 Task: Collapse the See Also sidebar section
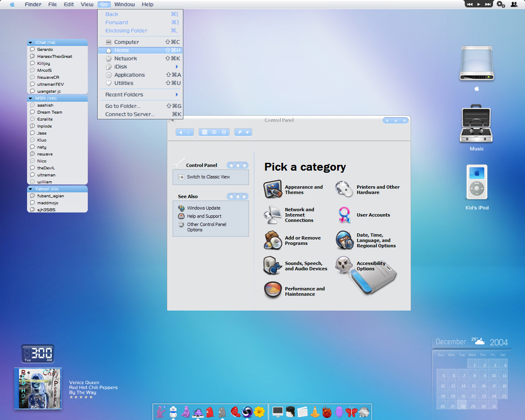[x=237, y=196]
